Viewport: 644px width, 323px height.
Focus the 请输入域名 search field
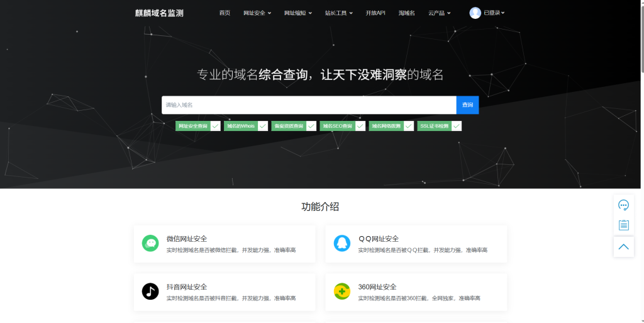tap(309, 105)
